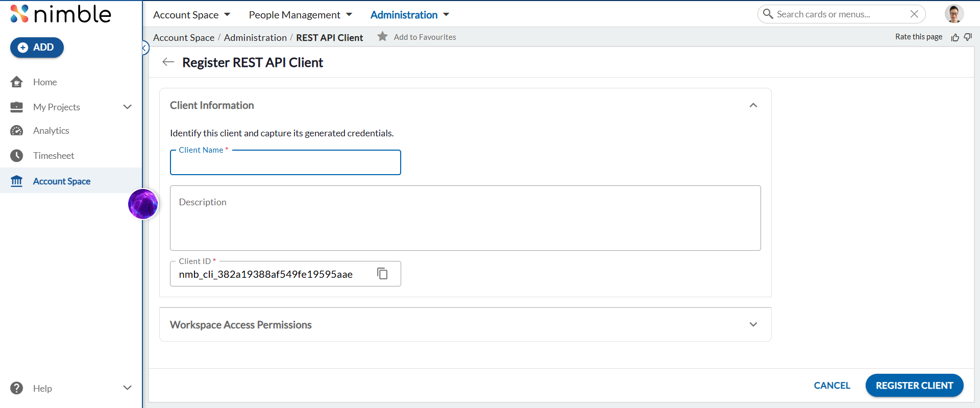Open the user profile avatar

pos(954,14)
